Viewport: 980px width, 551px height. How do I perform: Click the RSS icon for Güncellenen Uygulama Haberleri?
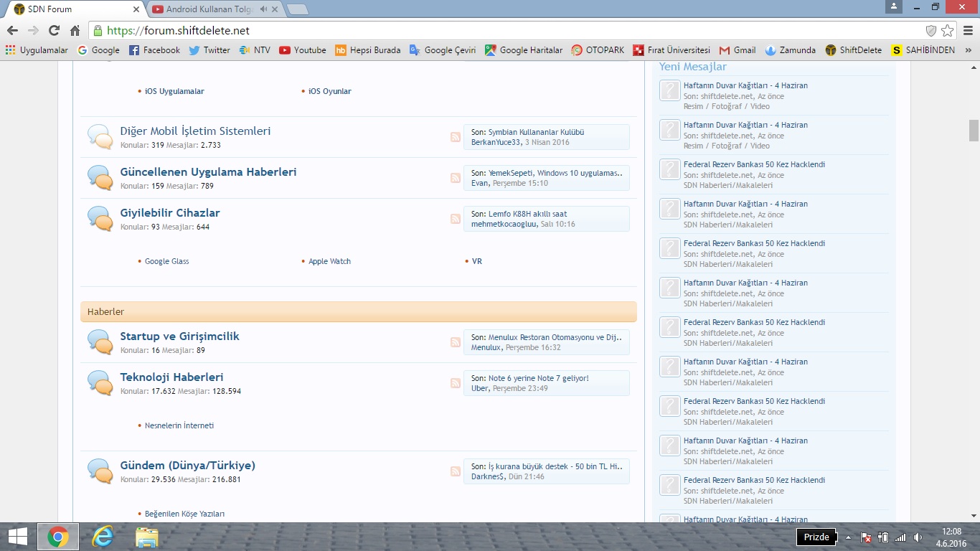[456, 178]
